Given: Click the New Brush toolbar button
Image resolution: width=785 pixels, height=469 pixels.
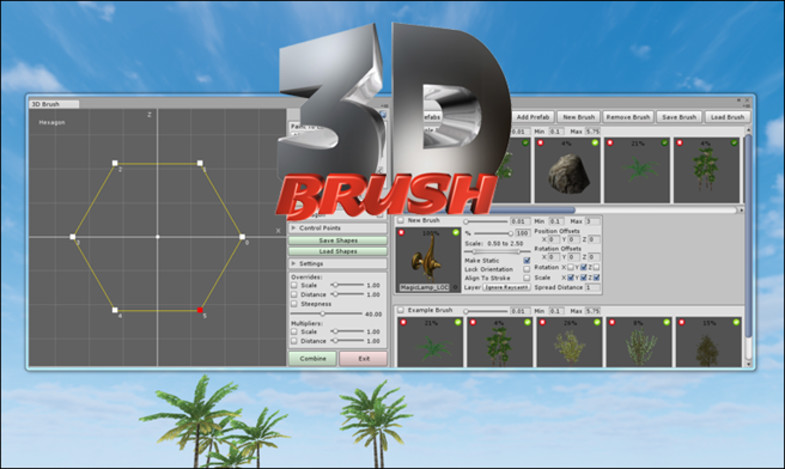Looking at the screenshot, I should click(579, 117).
